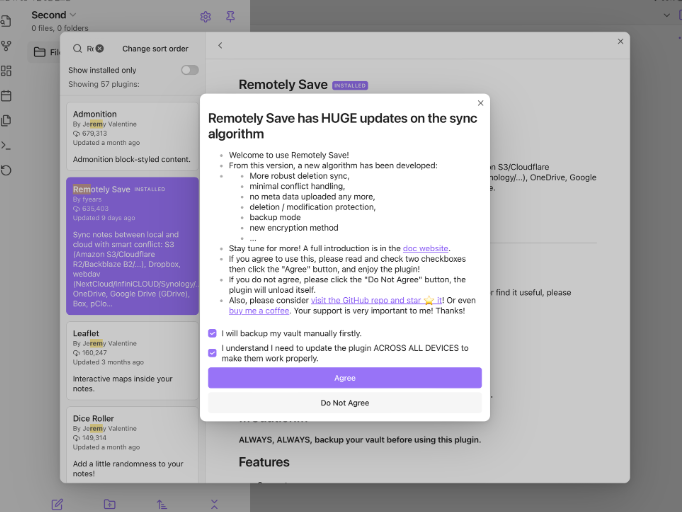This screenshot has height=512, width=682.
Task: Open graph view ribbon icon
Action: [x=6, y=46]
